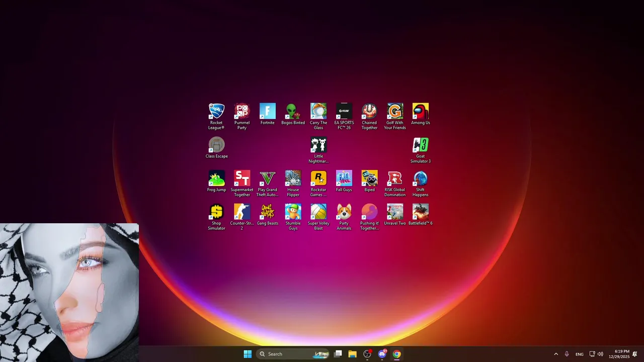
Task: Click the microphone icon in the system tray
Action: pos(567,354)
